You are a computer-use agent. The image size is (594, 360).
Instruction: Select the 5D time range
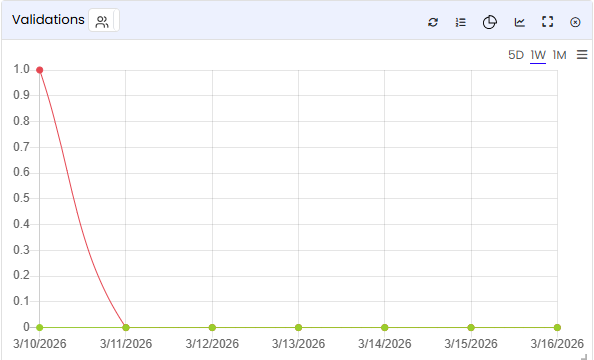click(516, 55)
